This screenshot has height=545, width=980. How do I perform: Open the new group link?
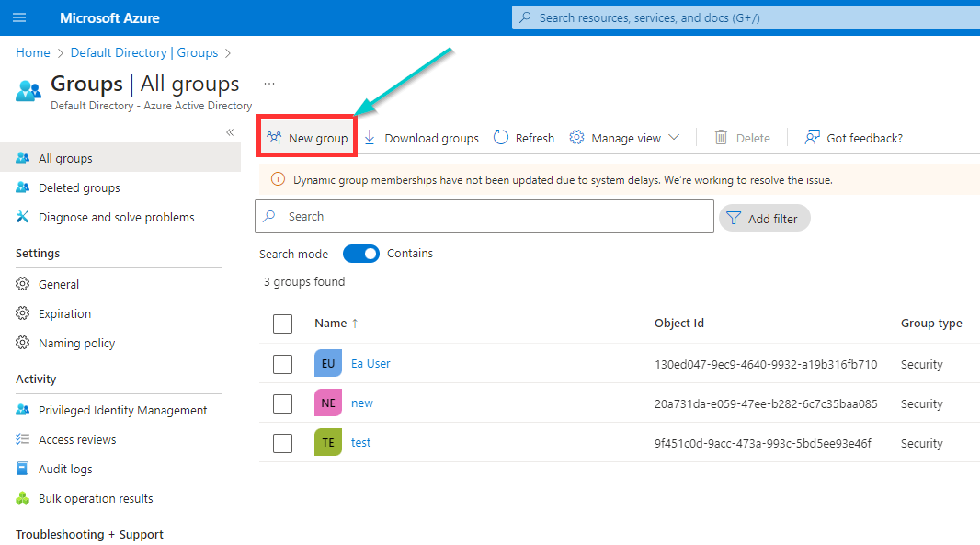point(362,403)
